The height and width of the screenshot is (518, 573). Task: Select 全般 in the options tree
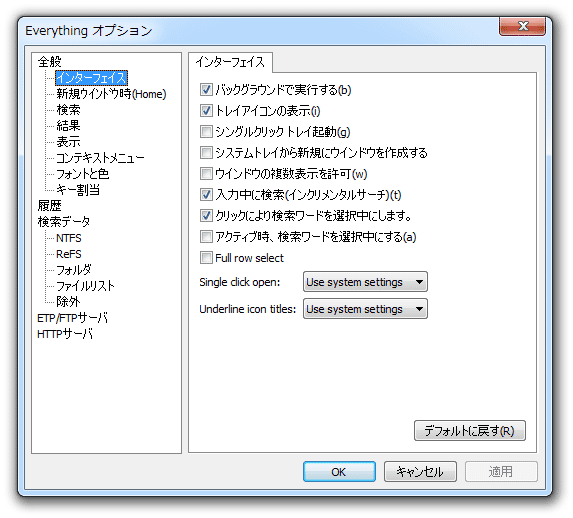[x=50, y=62]
